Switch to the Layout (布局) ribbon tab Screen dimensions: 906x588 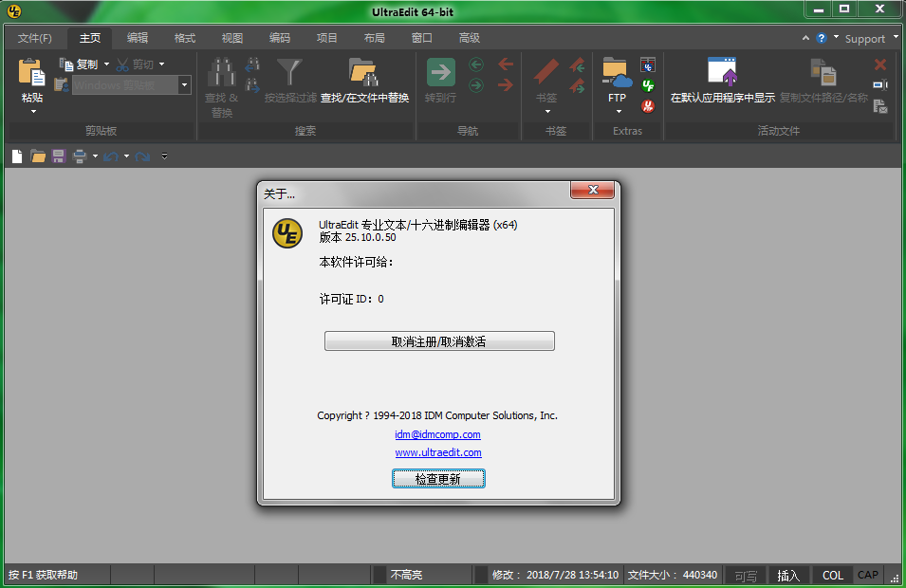pos(375,38)
